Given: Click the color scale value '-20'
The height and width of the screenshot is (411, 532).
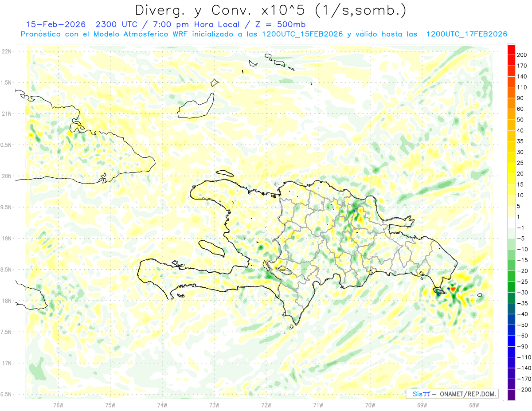Looking at the screenshot, I should 522,271.
